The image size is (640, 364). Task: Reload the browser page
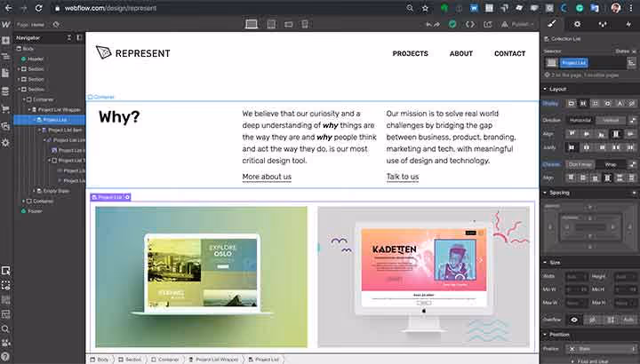click(39, 8)
